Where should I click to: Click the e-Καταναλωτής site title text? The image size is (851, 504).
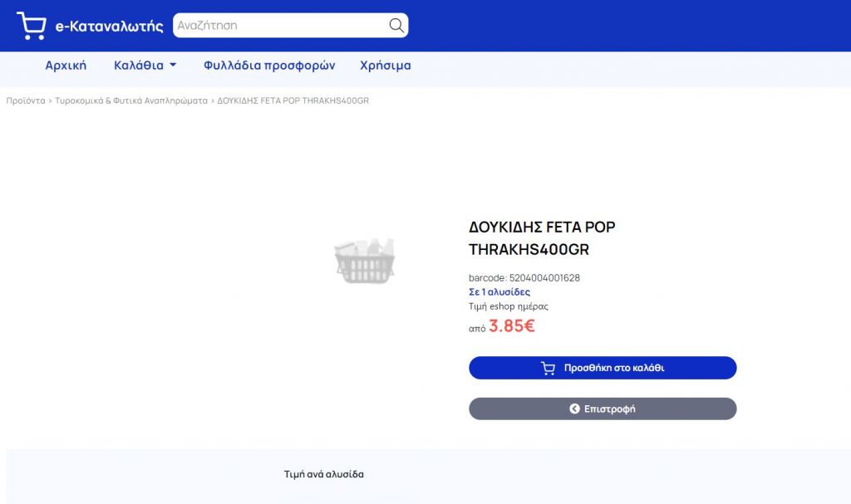tap(109, 26)
